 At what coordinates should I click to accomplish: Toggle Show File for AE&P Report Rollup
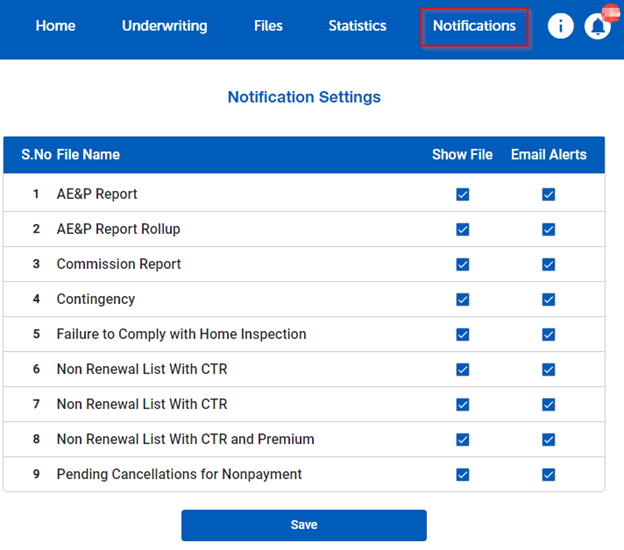[x=462, y=229]
